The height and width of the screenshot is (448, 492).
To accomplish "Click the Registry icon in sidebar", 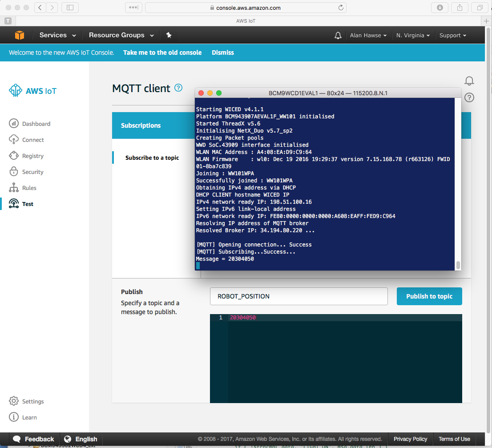I will click(14, 155).
